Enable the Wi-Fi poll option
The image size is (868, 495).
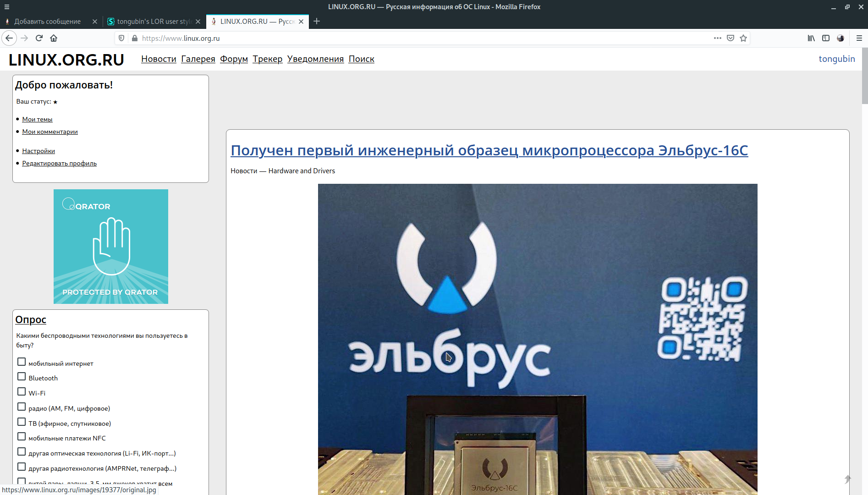(x=22, y=392)
